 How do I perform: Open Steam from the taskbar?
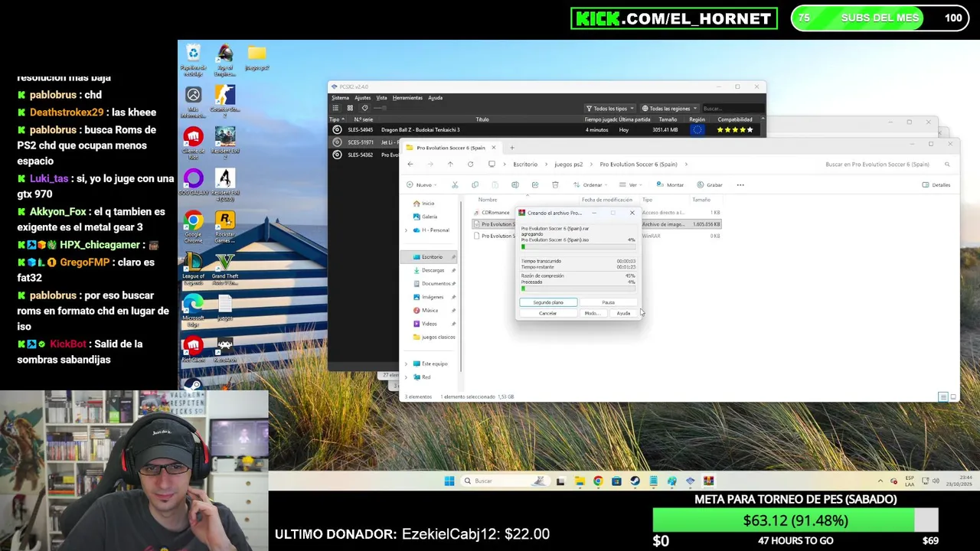pyautogui.click(x=635, y=481)
